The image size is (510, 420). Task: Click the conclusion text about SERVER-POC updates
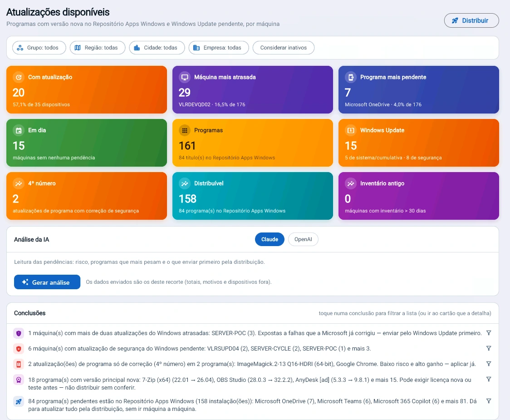255,333
